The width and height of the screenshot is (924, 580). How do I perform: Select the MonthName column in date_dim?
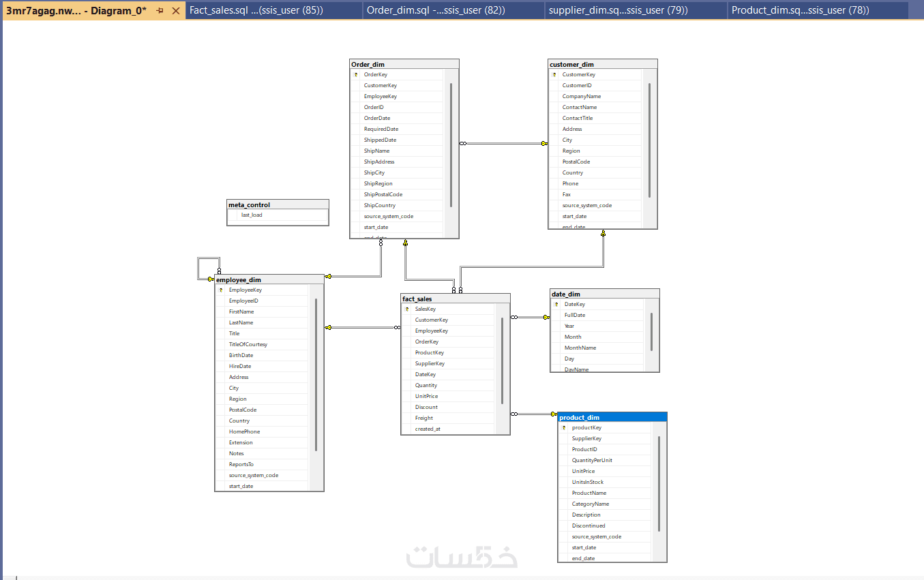pos(597,348)
